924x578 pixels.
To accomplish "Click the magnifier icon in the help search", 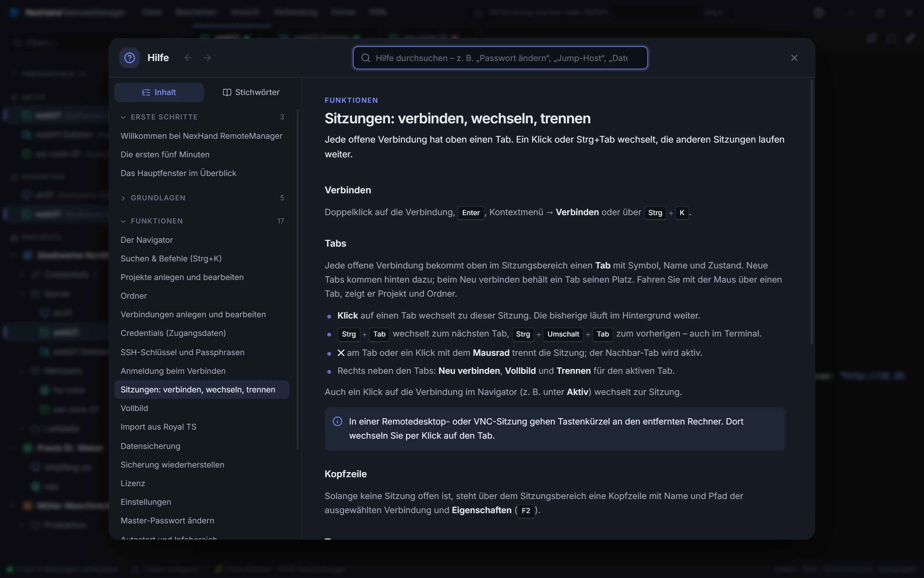I will tap(365, 58).
